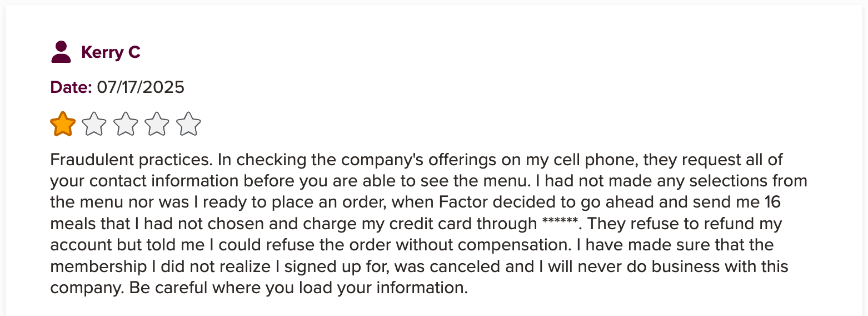Click the word "membership" in the review
This screenshot has width=868, height=316.
click(x=100, y=266)
